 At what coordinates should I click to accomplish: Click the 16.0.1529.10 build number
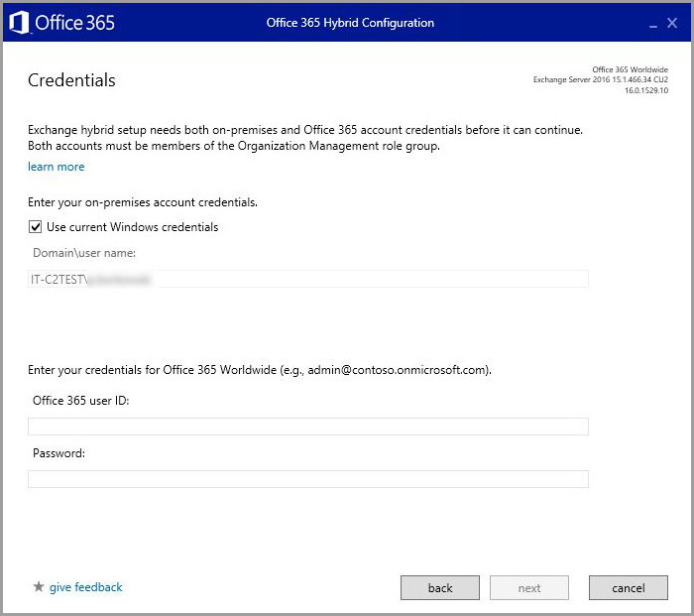pyautogui.click(x=646, y=90)
